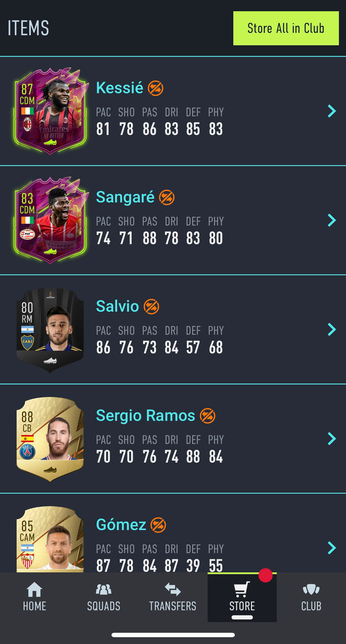Viewport: 346px width, 644px height.
Task: Open Salvio details arrow
Action: point(332,330)
